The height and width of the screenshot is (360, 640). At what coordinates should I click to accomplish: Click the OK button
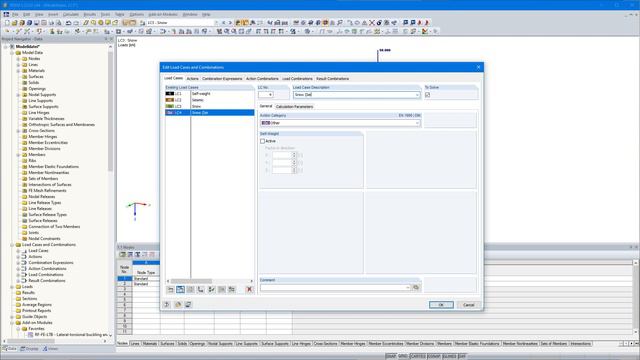pos(441,305)
